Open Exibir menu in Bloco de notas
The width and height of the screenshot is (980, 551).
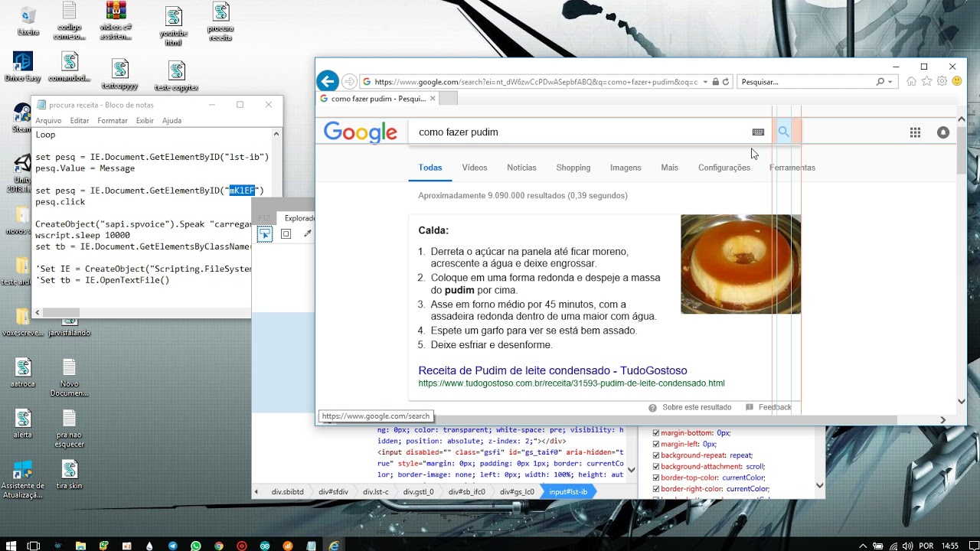(145, 121)
